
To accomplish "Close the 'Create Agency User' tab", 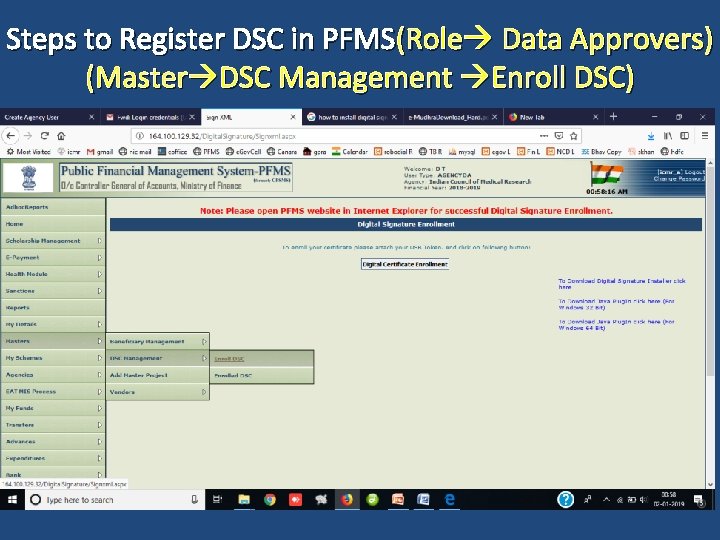I will pos(91,117).
